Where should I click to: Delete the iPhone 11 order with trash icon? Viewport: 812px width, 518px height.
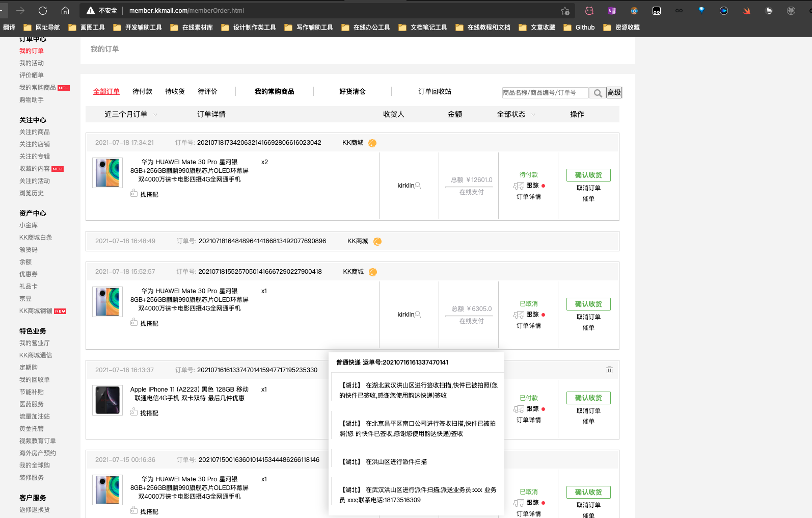[x=609, y=370]
